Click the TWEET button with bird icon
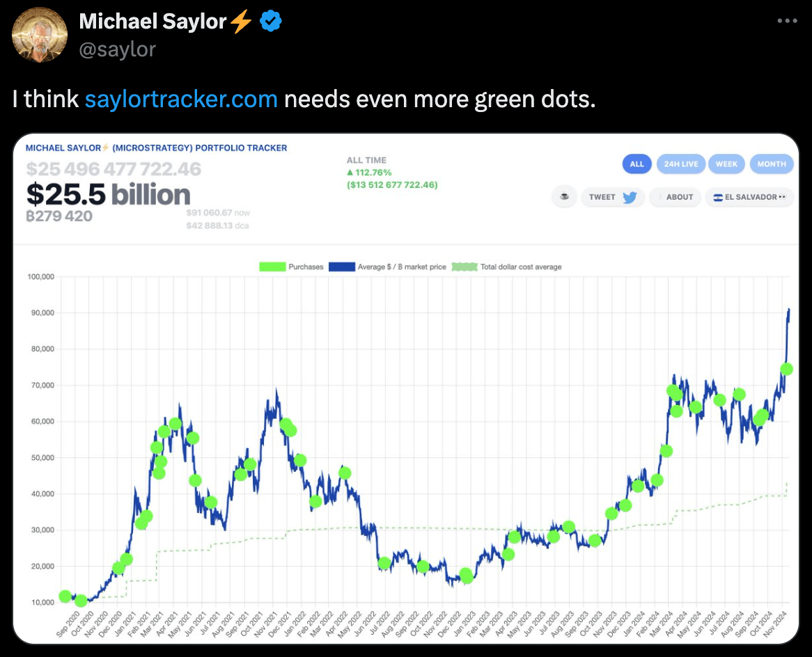 pyautogui.click(x=613, y=197)
